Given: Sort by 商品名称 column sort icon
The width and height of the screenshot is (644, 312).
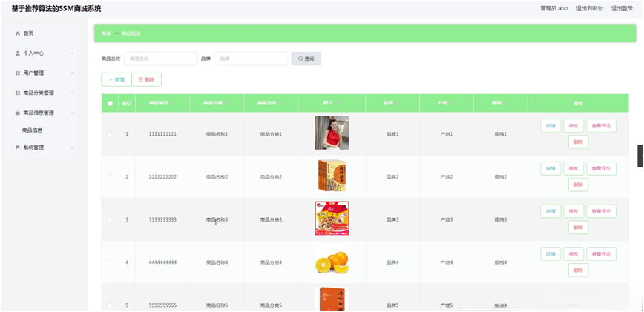Looking at the screenshot, I should coord(227,103).
